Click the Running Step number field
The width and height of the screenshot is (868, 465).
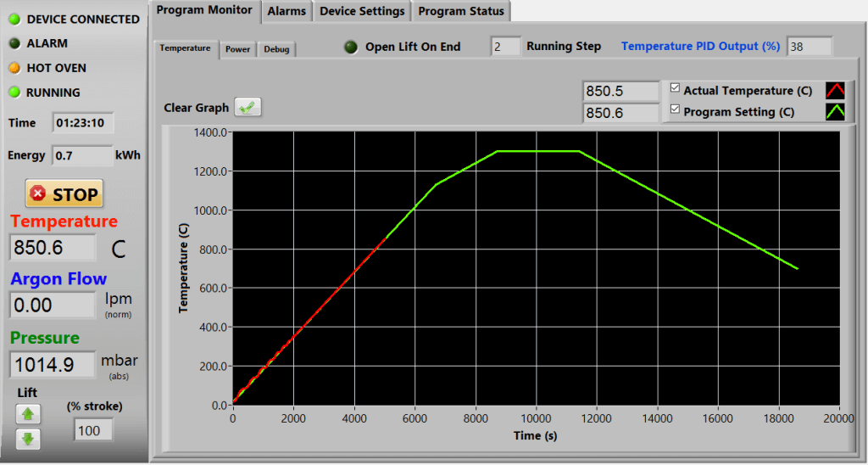pos(505,47)
